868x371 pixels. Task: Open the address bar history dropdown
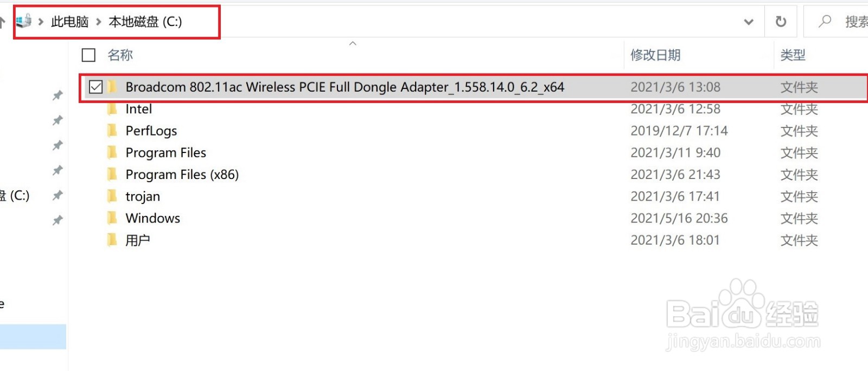(749, 22)
